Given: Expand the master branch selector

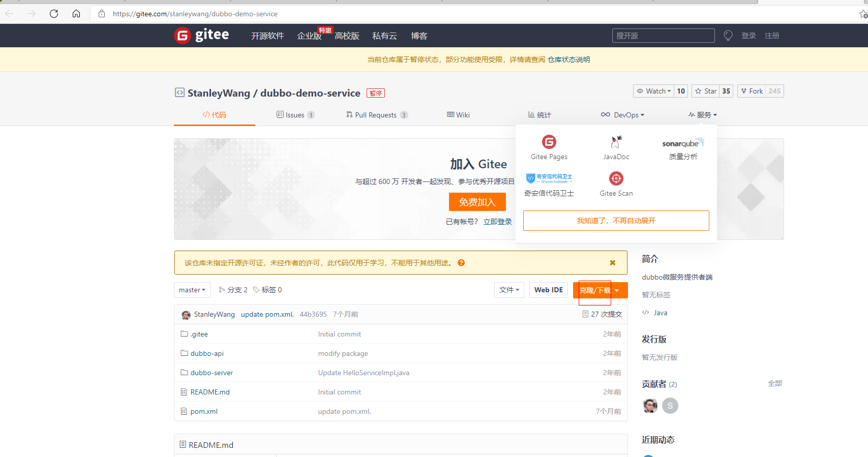Looking at the screenshot, I should point(192,290).
